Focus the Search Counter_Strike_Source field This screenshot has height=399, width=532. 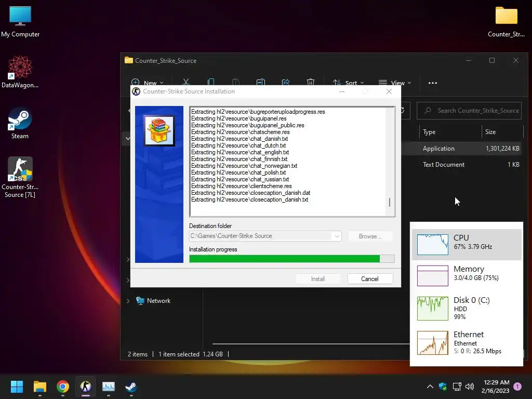click(x=469, y=111)
